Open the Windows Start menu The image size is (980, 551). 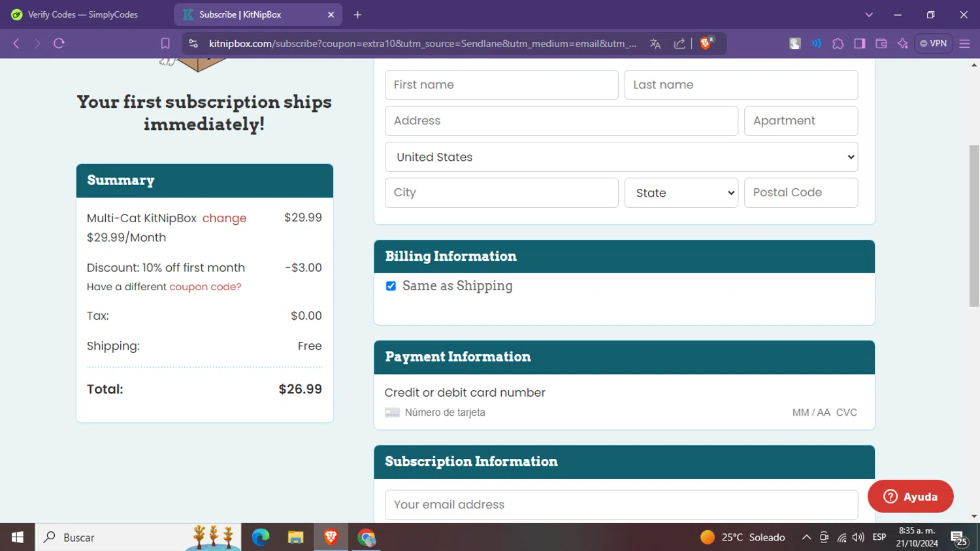[17, 537]
